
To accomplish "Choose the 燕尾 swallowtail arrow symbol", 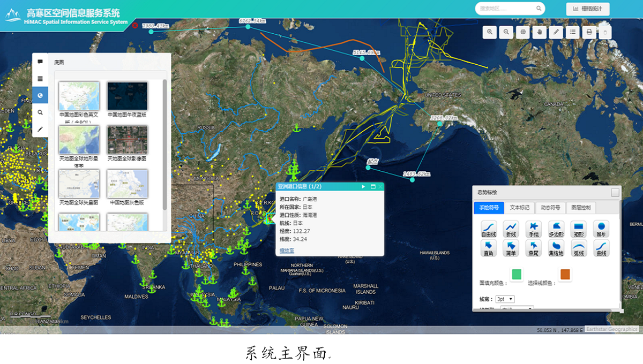I will click(x=533, y=248).
